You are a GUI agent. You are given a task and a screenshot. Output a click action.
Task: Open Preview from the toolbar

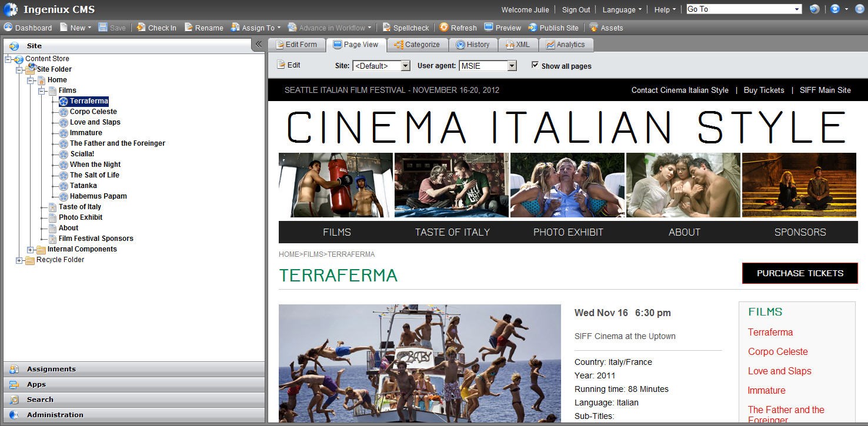coord(503,28)
